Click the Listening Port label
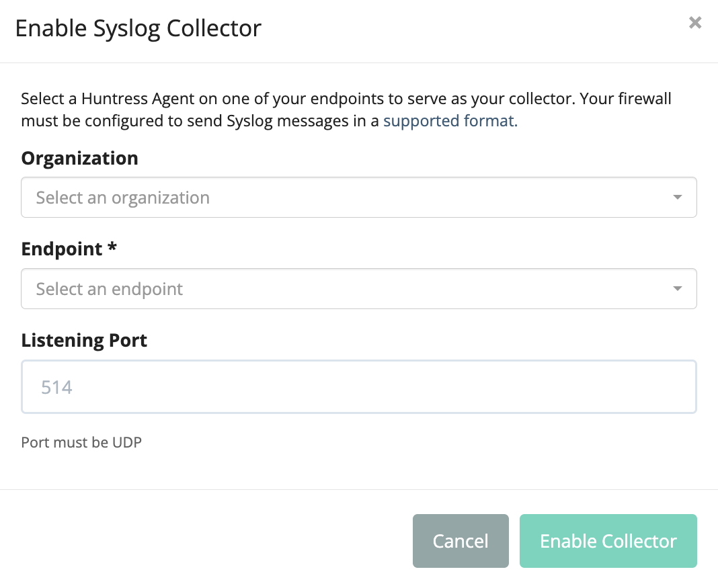 pyautogui.click(x=84, y=341)
